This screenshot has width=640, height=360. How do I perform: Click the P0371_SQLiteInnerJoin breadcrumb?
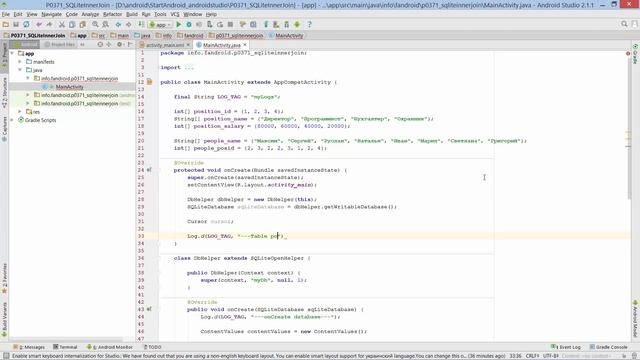(34, 36)
